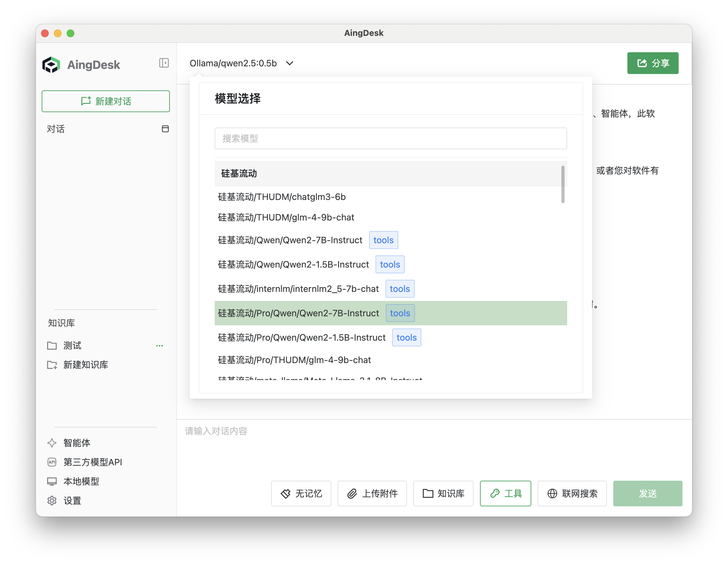
Task: Click the 智能体 agent star icon
Action: 52,443
